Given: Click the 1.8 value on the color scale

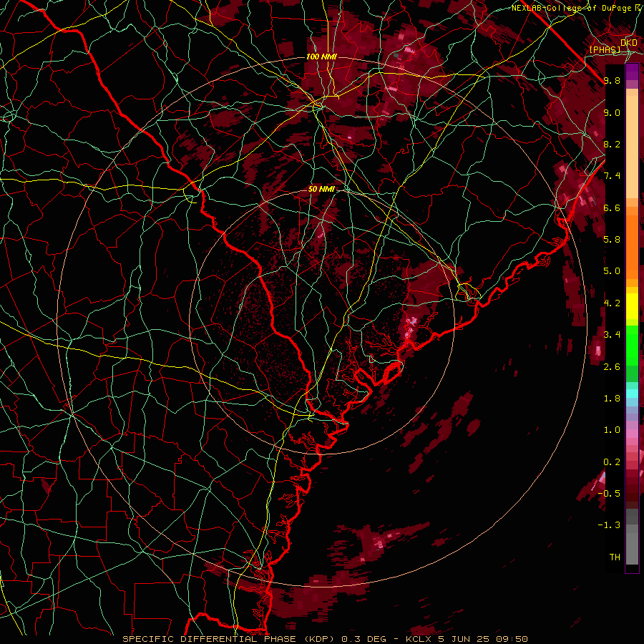Looking at the screenshot, I should click(x=612, y=399).
